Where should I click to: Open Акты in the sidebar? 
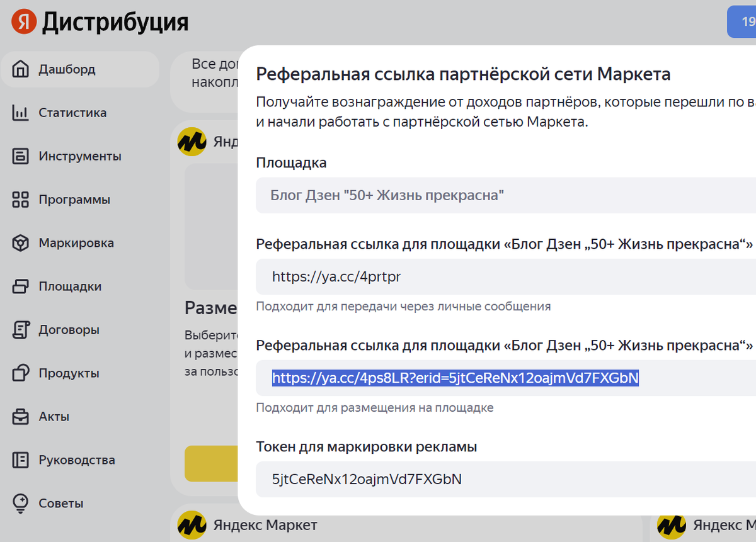54,417
